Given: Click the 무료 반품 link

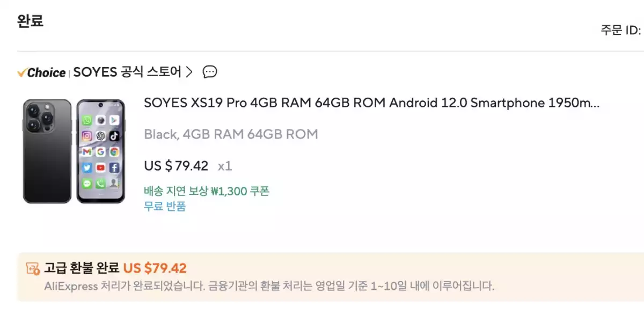Looking at the screenshot, I should 165,206.
